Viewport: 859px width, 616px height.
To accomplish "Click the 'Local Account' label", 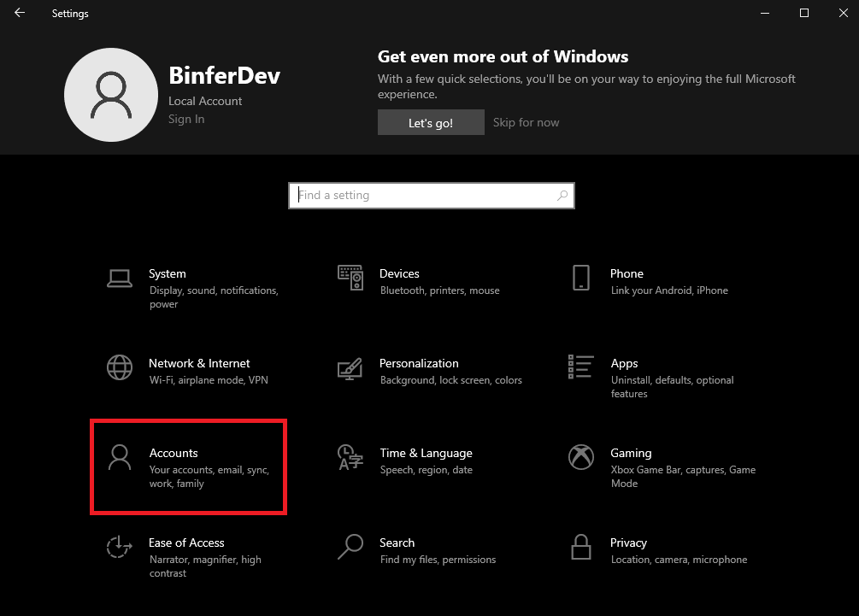I will pyautogui.click(x=205, y=101).
